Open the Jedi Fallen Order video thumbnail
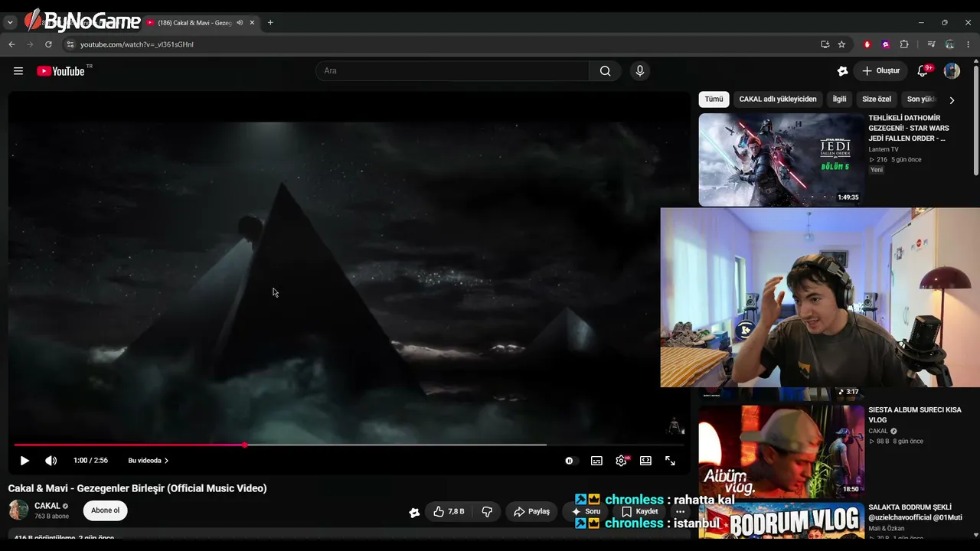The image size is (980, 551). [781, 160]
